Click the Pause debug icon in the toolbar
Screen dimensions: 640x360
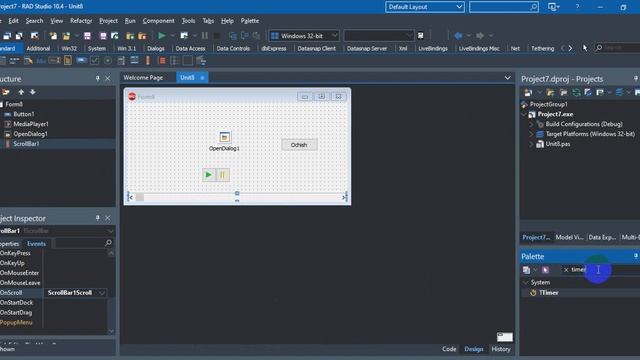(x=204, y=36)
